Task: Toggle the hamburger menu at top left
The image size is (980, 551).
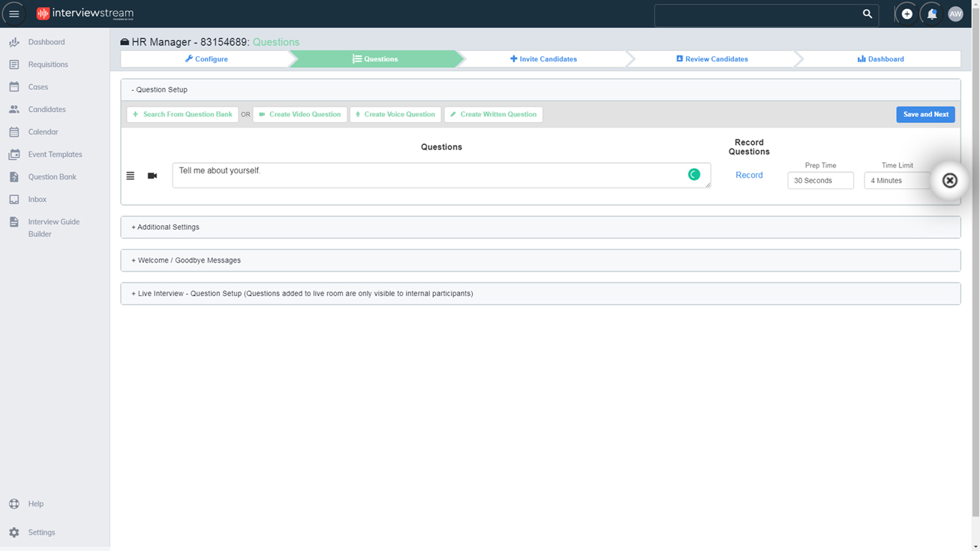Action: point(14,13)
